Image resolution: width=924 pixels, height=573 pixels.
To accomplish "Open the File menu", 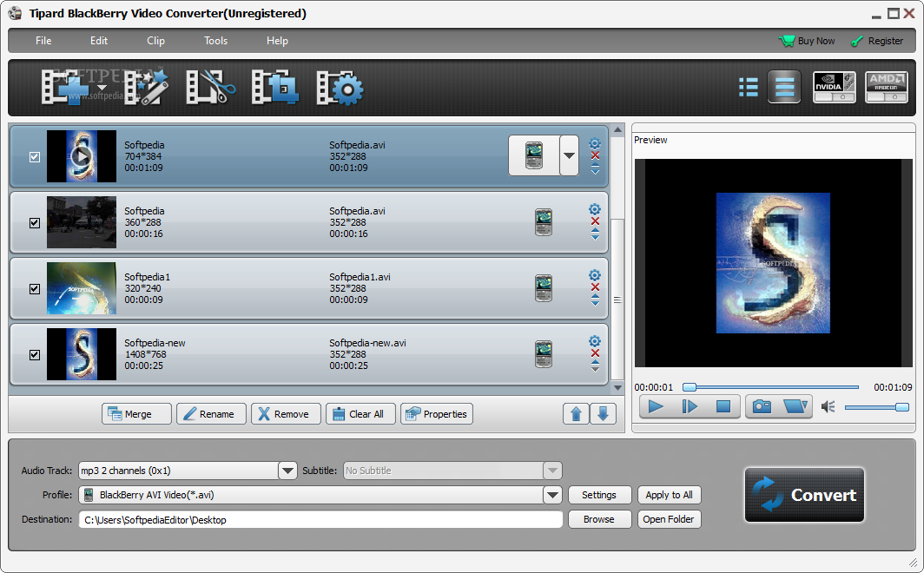I will tap(43, 41).
